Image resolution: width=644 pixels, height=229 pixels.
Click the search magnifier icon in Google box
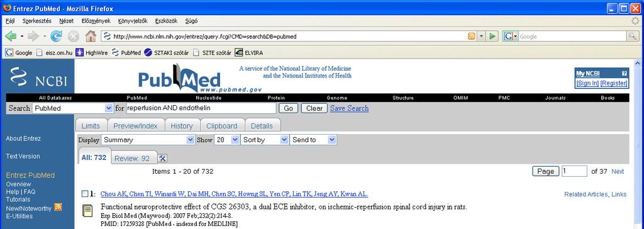point(633,36)
